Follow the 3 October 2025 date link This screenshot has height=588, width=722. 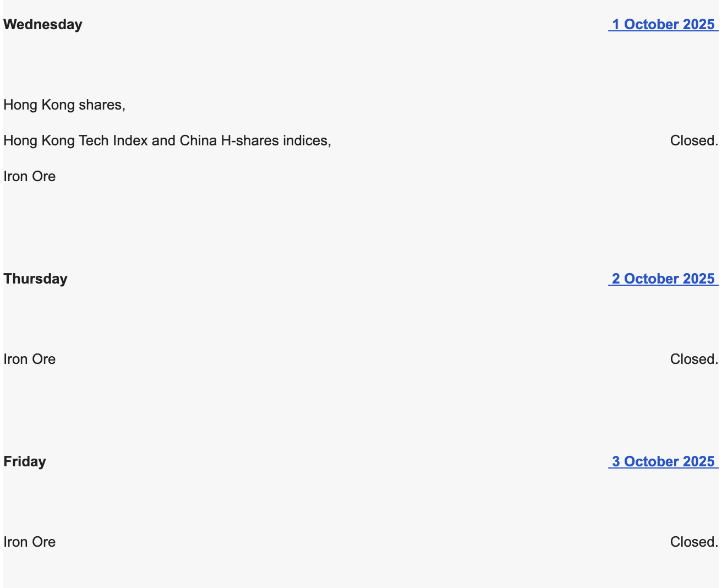point(663,462)
